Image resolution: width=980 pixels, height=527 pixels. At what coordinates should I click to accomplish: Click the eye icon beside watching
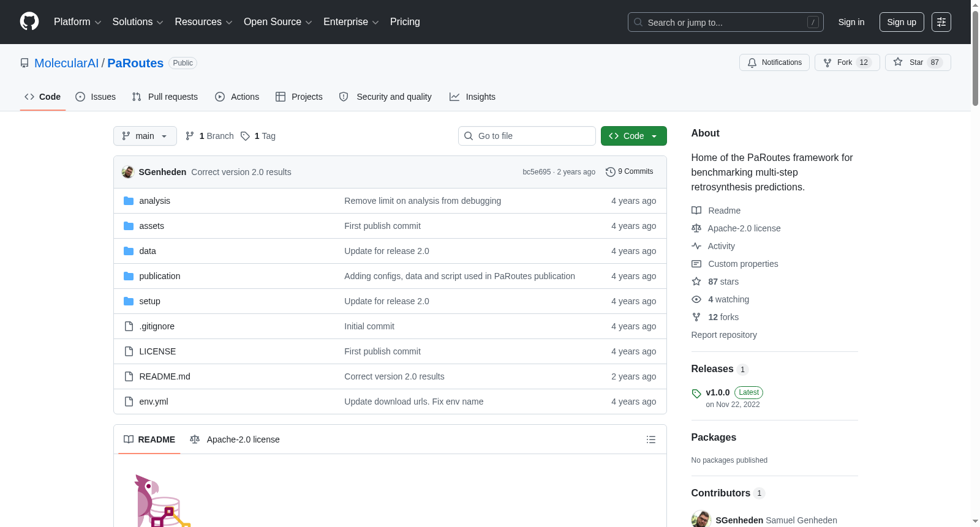click(696, 299)
